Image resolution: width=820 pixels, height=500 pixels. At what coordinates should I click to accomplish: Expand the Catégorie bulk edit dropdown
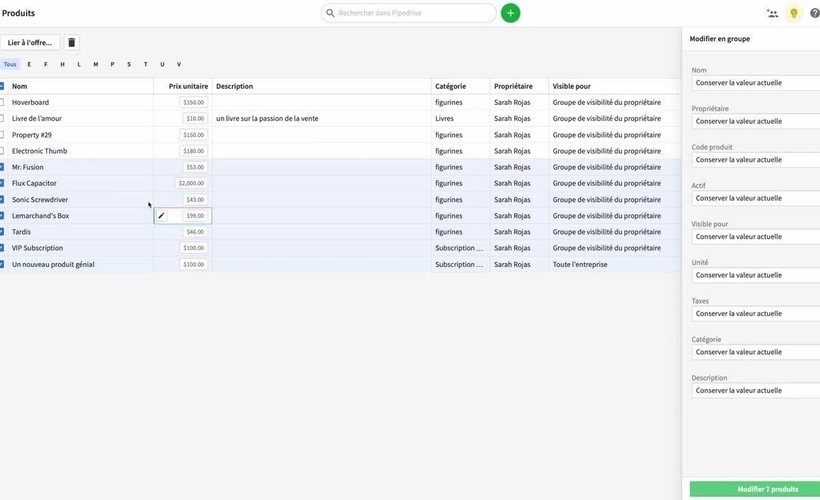click(x=755, y=352)
